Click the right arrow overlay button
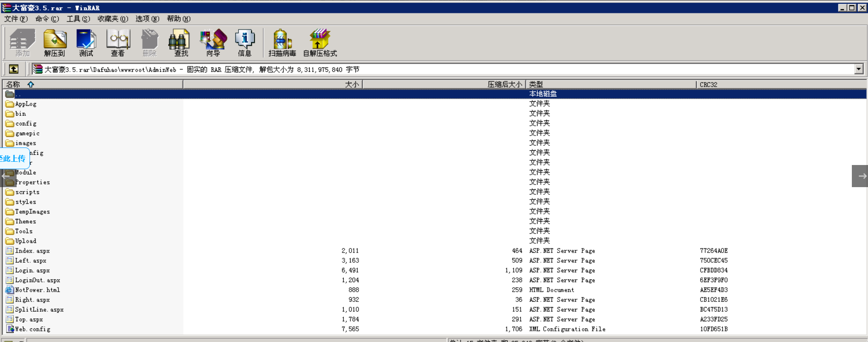The image size is (868, 342). click(x=860, y=176)
